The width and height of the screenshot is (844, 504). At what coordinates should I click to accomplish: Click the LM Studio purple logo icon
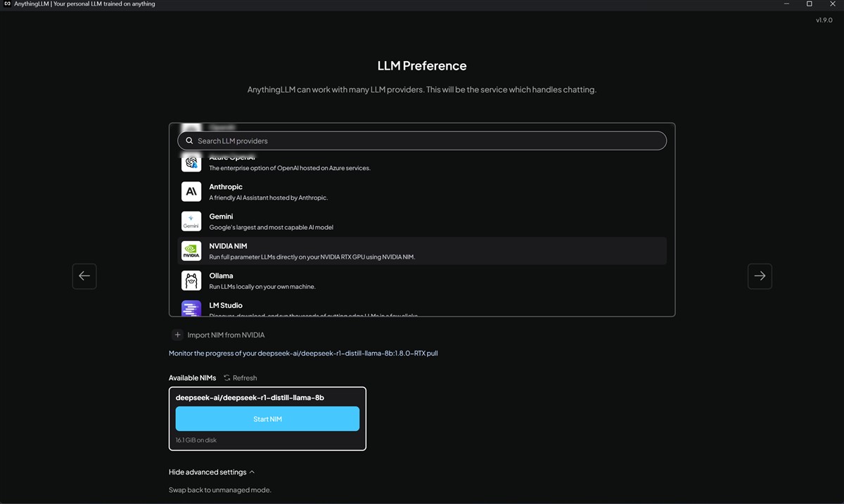(191, 309)
